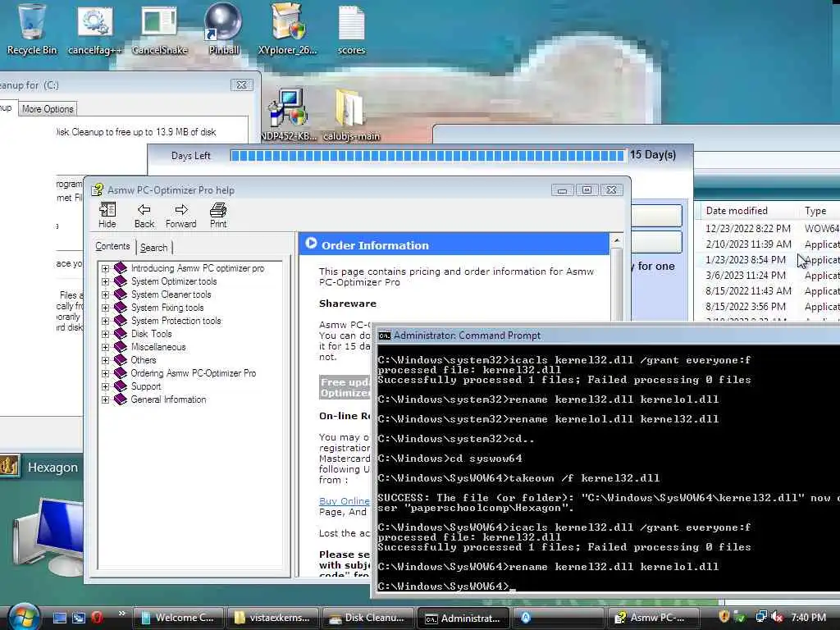
Task: Switch to Asmw PC-... taskbar button
Action: pos(652,618)
